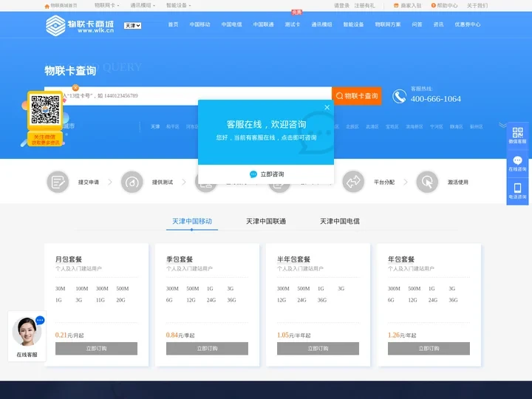532x399 pixels.
Task: Click the WeChat QR code image
Action: coord(45,110)
